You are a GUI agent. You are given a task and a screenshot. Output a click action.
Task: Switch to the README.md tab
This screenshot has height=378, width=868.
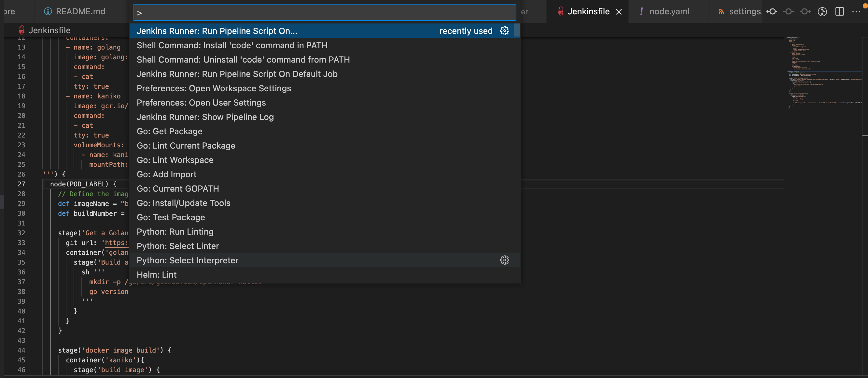[80, 11]
